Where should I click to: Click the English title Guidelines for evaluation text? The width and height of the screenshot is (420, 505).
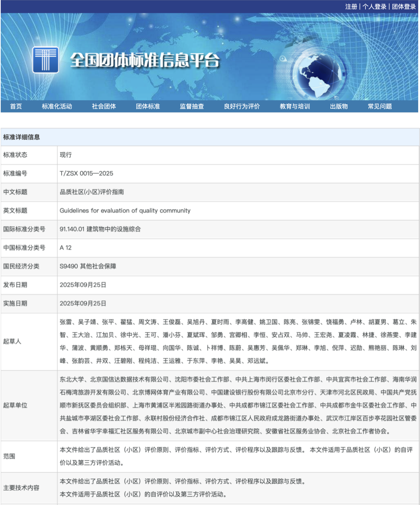coord(125,210)
